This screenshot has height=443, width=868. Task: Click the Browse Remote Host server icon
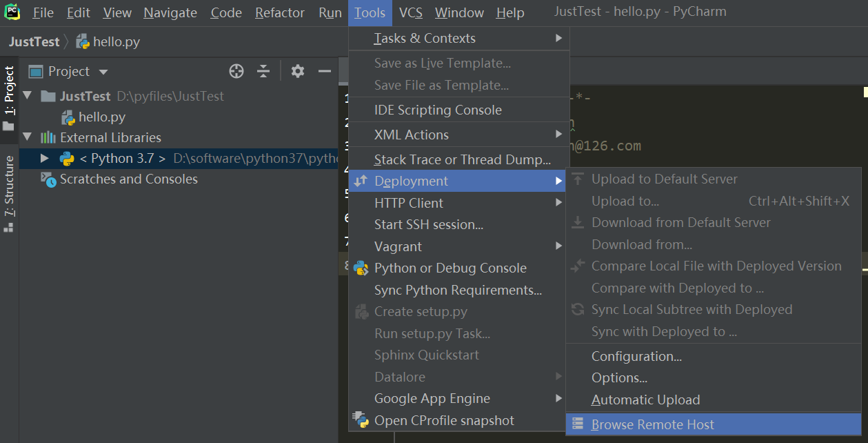(x=578, y=424)
